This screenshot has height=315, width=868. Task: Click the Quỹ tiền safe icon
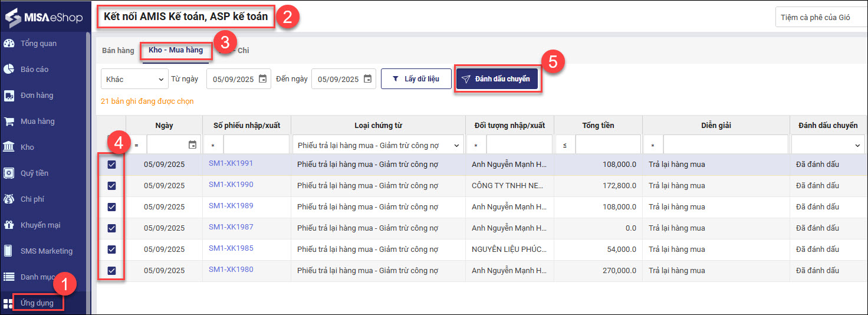coord(9,173)
